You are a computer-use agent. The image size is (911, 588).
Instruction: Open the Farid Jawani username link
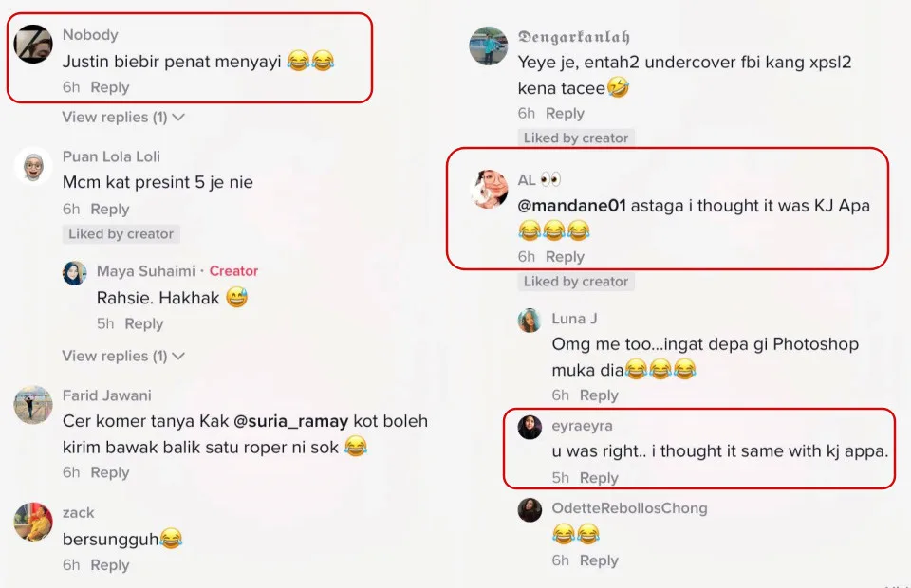click(x=106, y=395)
